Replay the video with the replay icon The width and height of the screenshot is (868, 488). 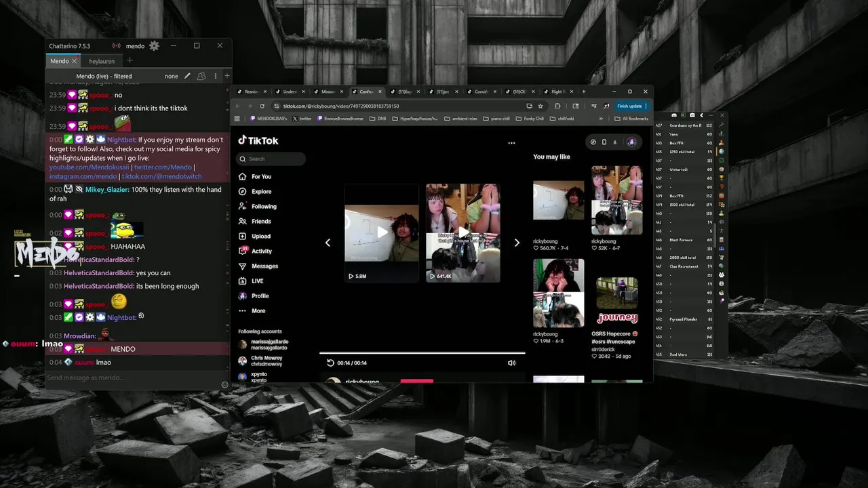330,363
